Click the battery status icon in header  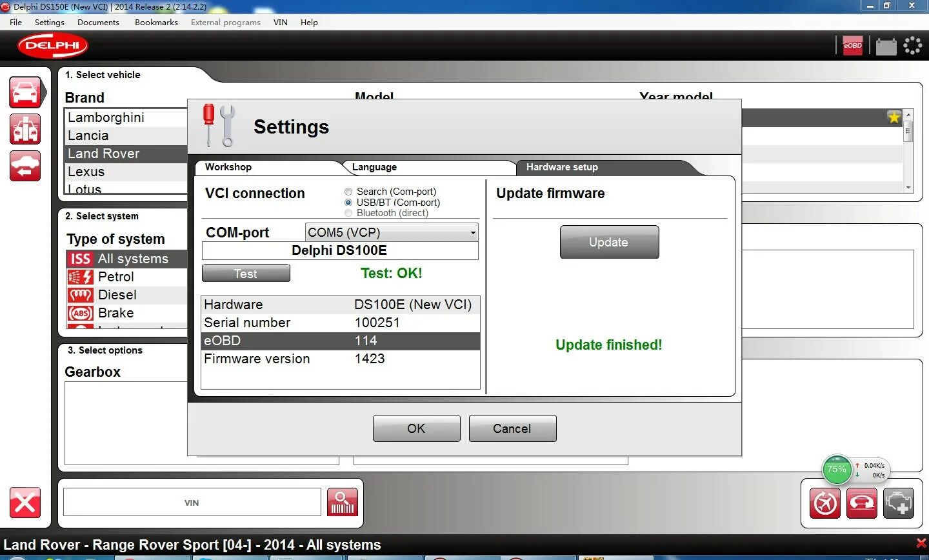click(x=886, y=46)
